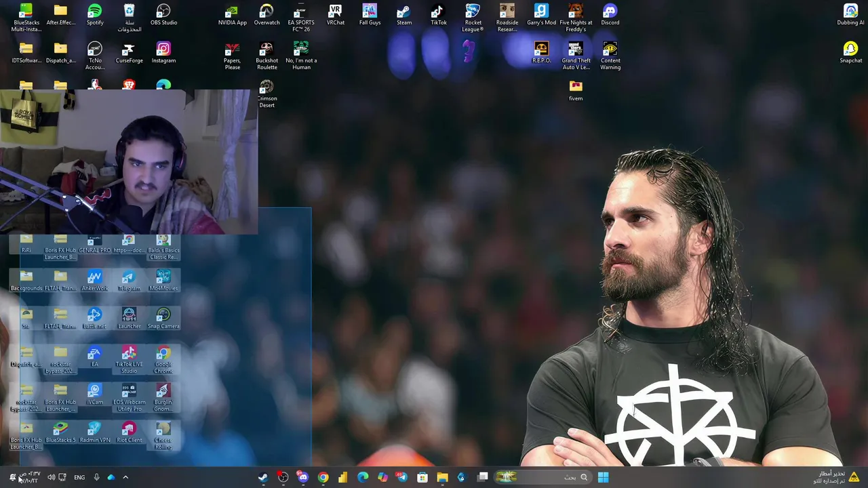Launch Crimson Desert from the desktop
This screenshot has height=488, width=868.
click(267, 94)
